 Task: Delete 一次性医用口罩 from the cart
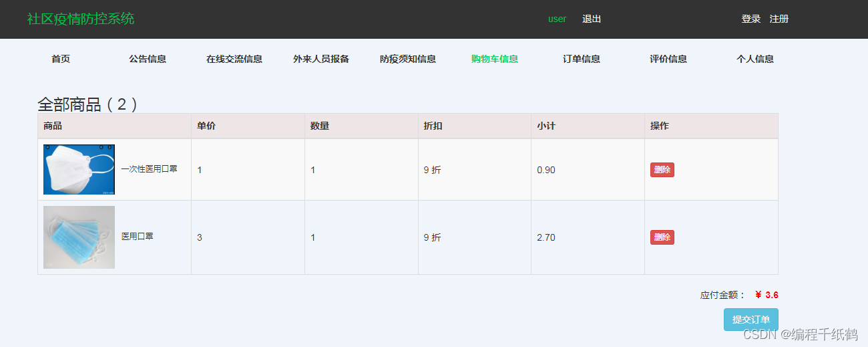coord(662,170)
